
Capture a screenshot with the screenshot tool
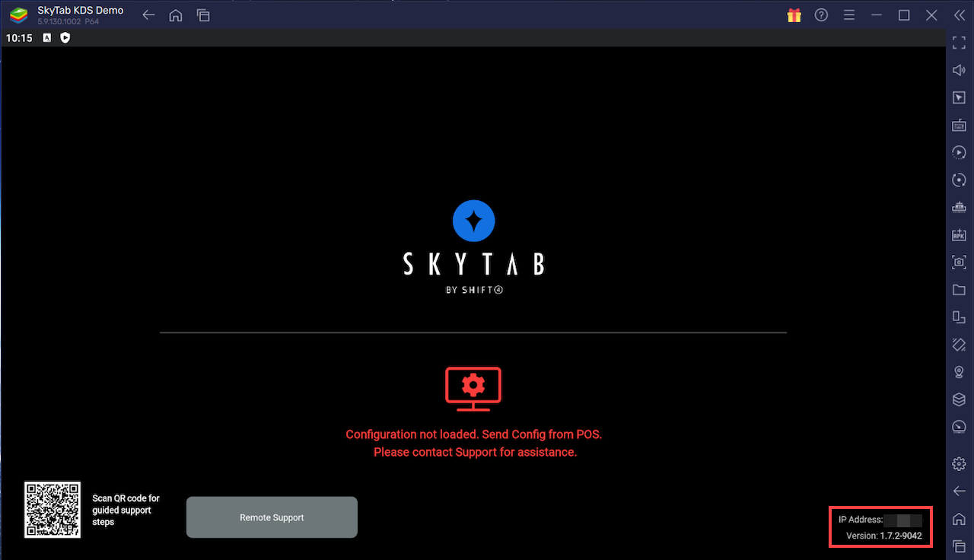pos(959,262)
